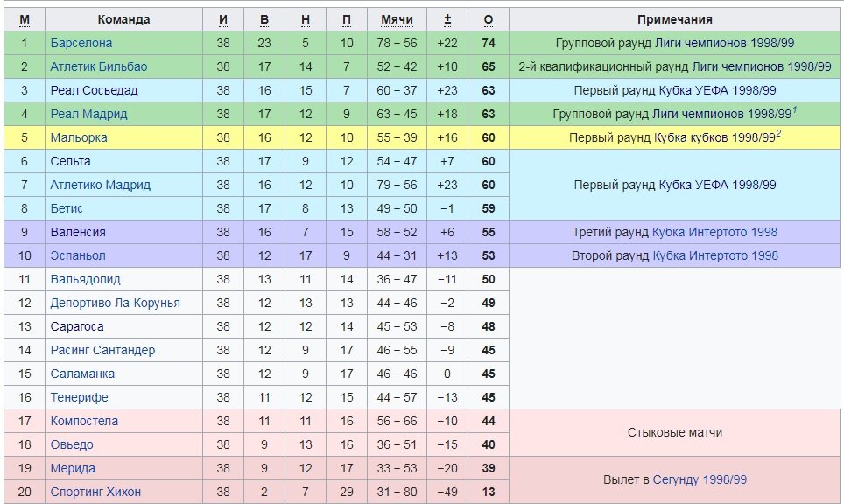Screen dimensions: 844x504
Task: Click Кубка Интертото 1998 link in Валенсия row
Action: click(x=714, y=233)
